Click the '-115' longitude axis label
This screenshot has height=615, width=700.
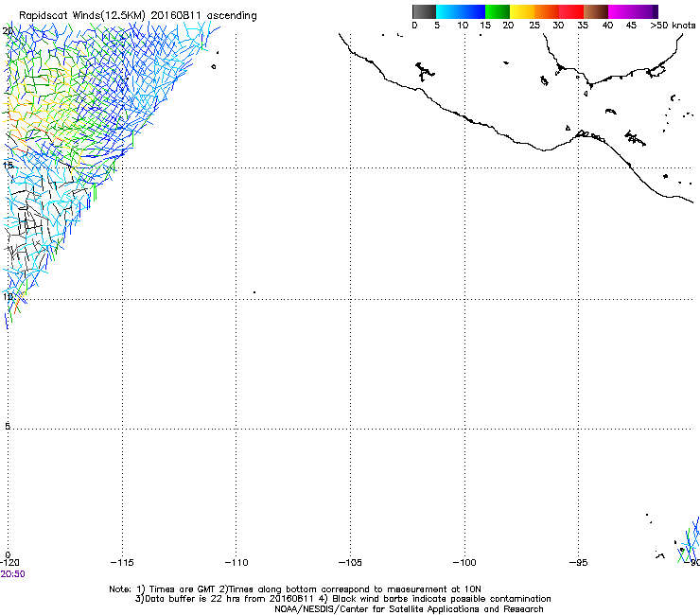pyautogui.click(x=122, y=563)
